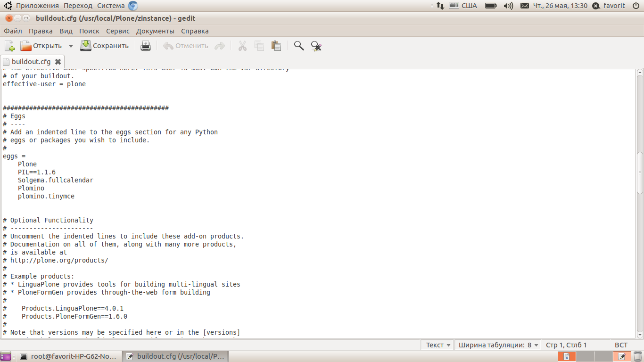The image size is (644, 362).
Task: Click the Solgema.fullcalendar line
Action: pos(56,180)
